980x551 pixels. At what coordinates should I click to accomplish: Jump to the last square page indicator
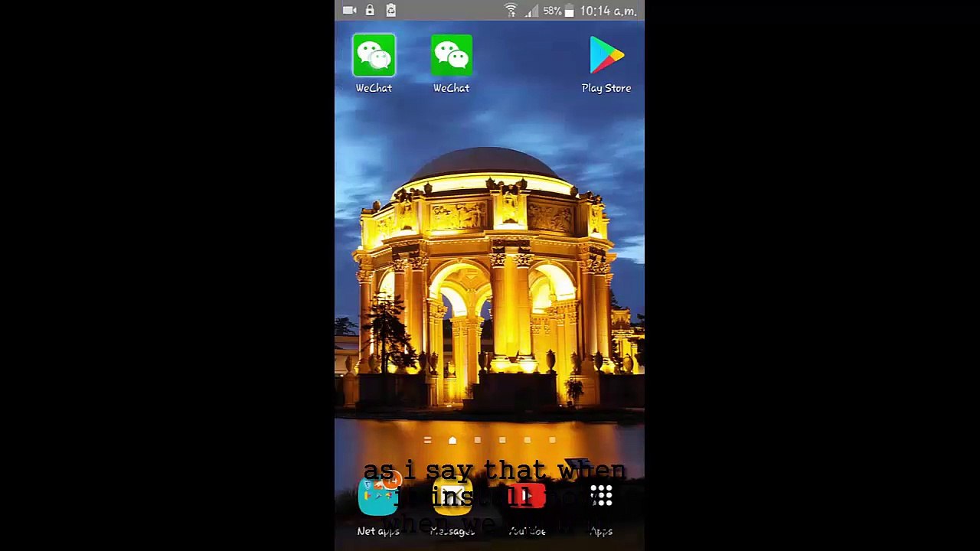552,440
